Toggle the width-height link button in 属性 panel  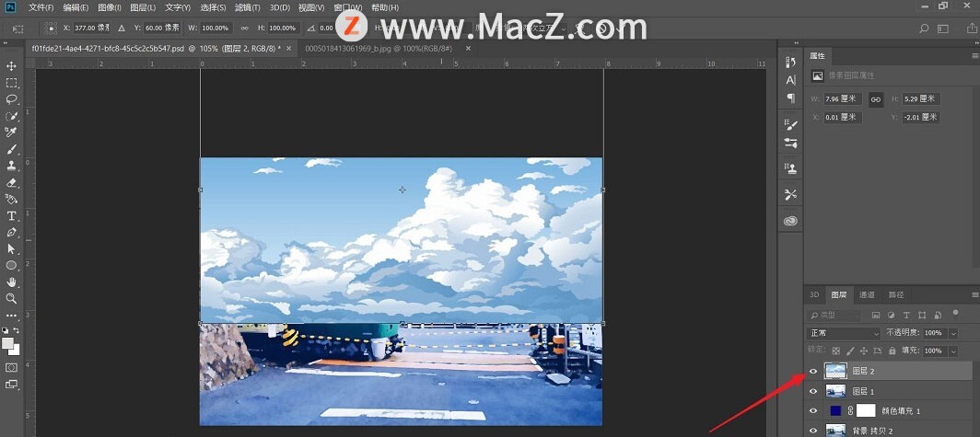point(876,98)
